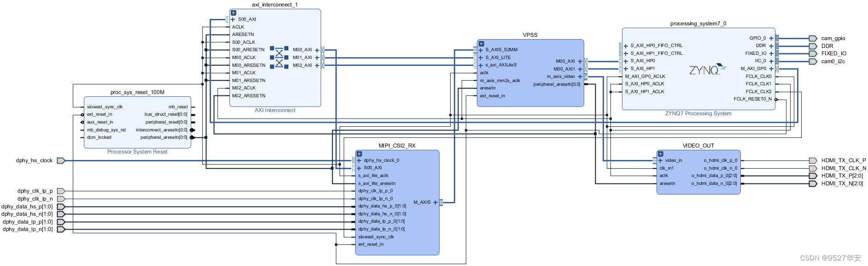Click the crossbar symbol inside axi_interconnect_1
Viewport: 868px width, 266px height.
click(279, 57)
